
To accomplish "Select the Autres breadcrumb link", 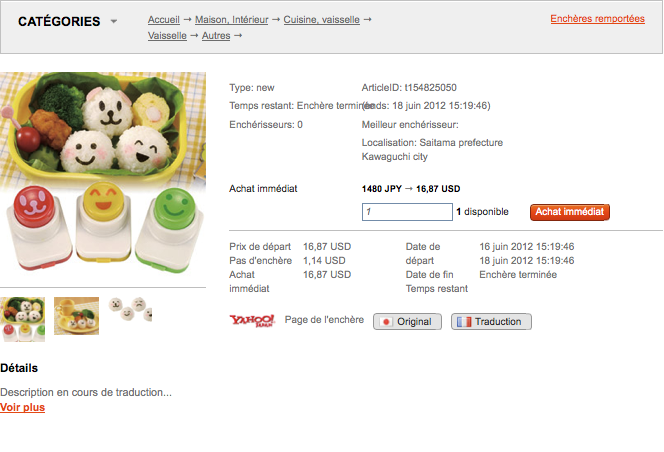I will click(x=216, y=36).
